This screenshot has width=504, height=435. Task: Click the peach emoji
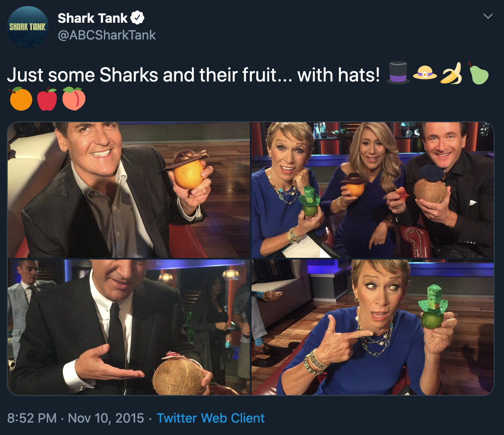74,99
